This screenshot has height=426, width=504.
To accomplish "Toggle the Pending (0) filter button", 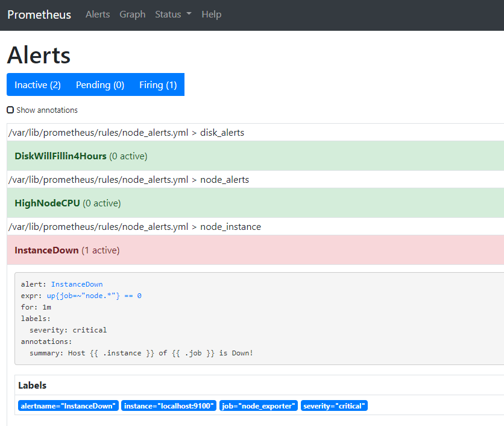I will coord(100,84).
